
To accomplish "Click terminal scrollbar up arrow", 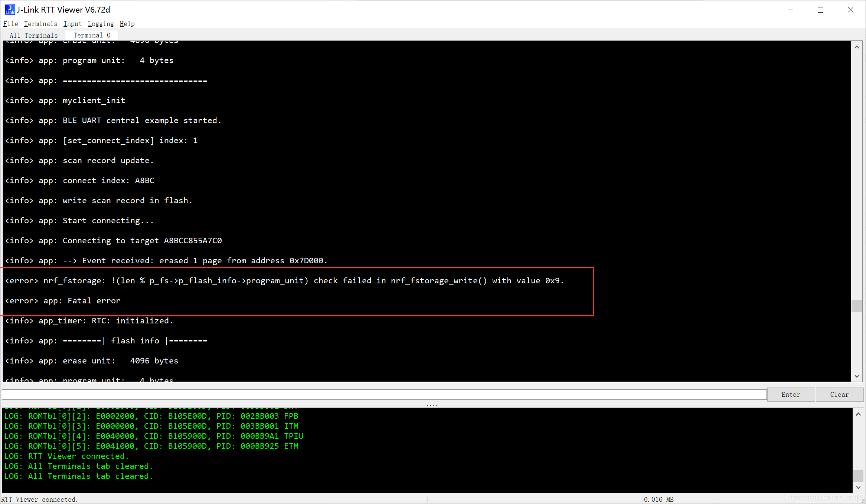I will [857, 47].
